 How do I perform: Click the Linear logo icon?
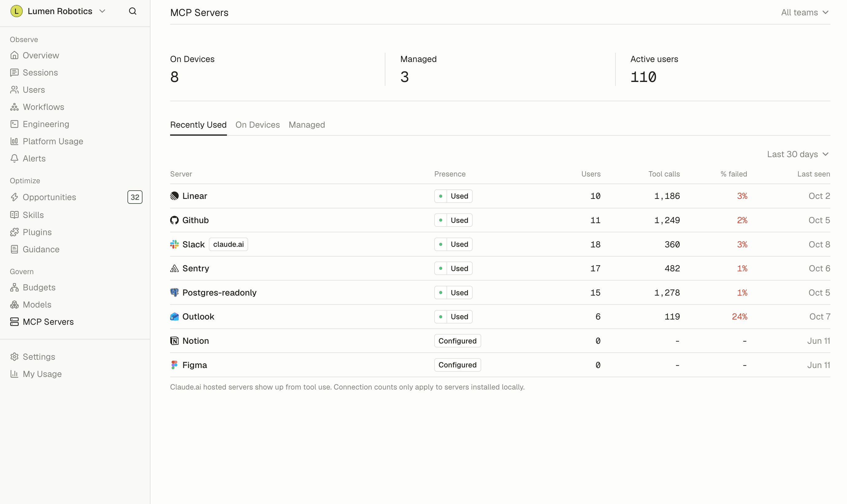(174, 196)
